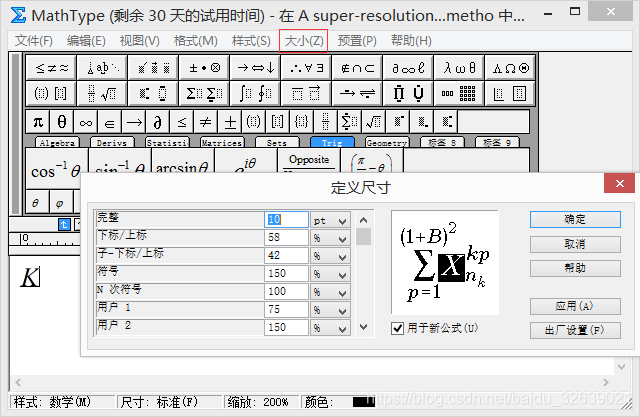
Task: Open the spaces and ellipses palette
Action: click(x=102, y=67)
